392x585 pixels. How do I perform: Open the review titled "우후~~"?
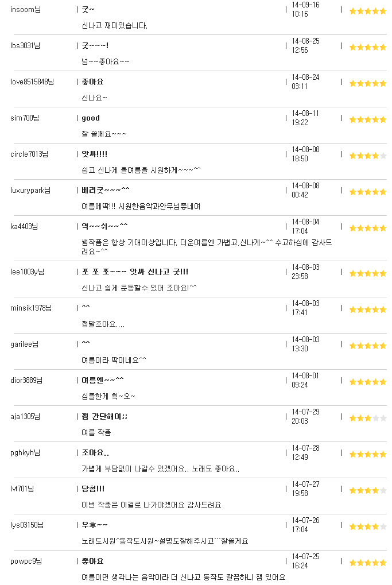(x=94, y=525)
